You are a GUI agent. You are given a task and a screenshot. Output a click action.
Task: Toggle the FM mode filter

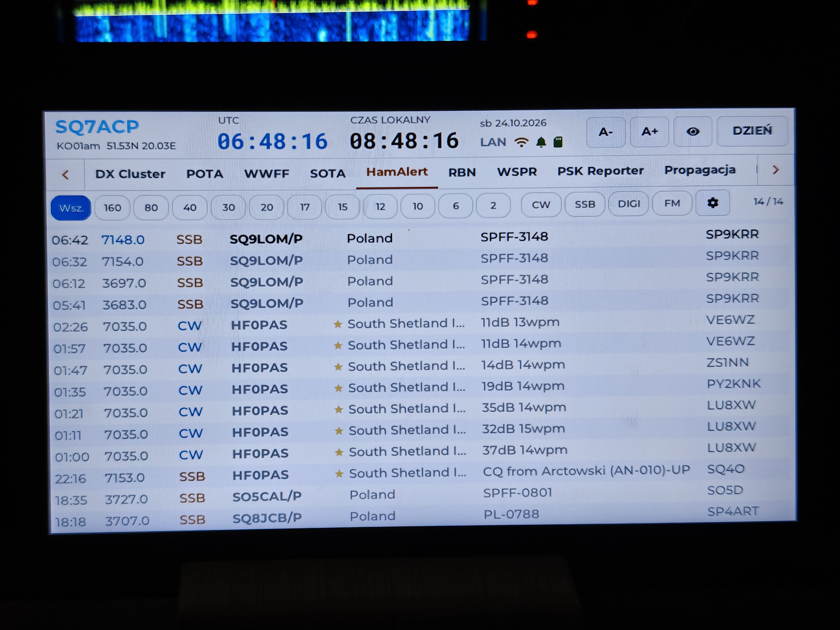click(672, 204)
